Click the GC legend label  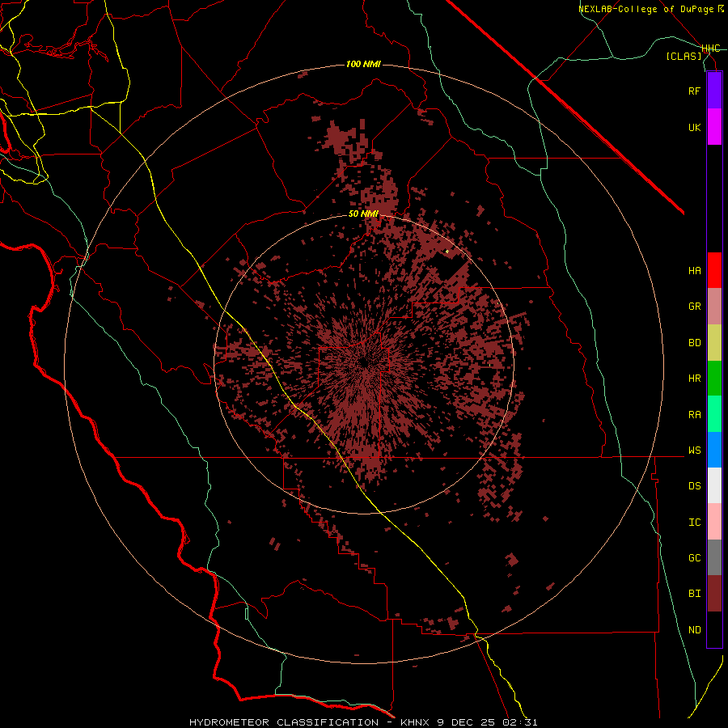694,558
